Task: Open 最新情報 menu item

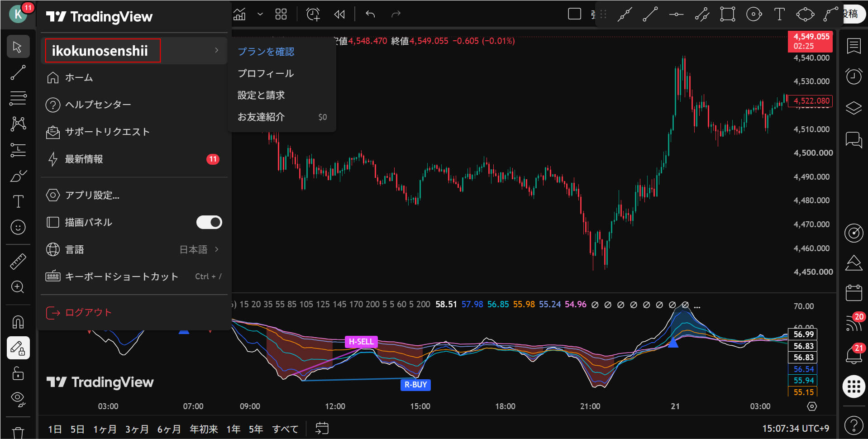Action: coord(134,159)
